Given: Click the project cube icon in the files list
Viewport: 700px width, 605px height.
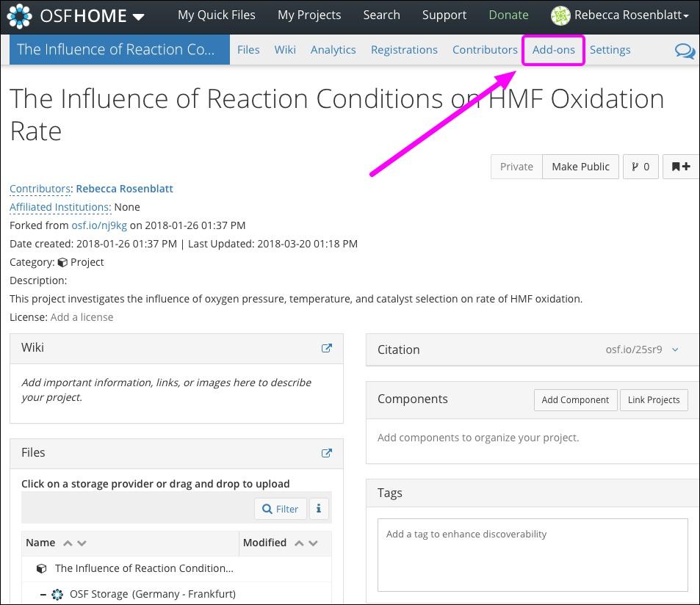Looking at the screenshot, I should pos(42,568).
